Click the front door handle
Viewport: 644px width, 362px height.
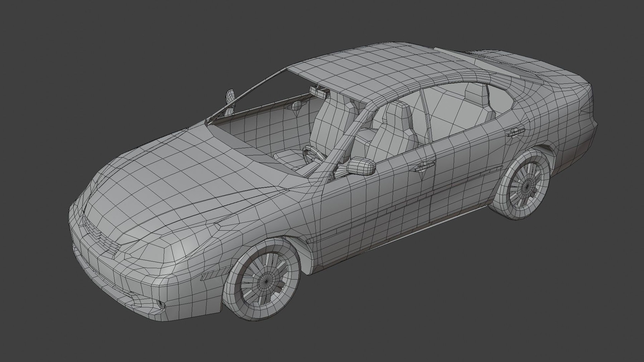(423, 166)
